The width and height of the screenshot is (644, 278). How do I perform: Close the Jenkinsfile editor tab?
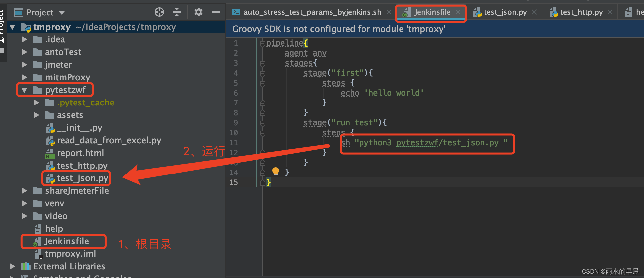458,12
